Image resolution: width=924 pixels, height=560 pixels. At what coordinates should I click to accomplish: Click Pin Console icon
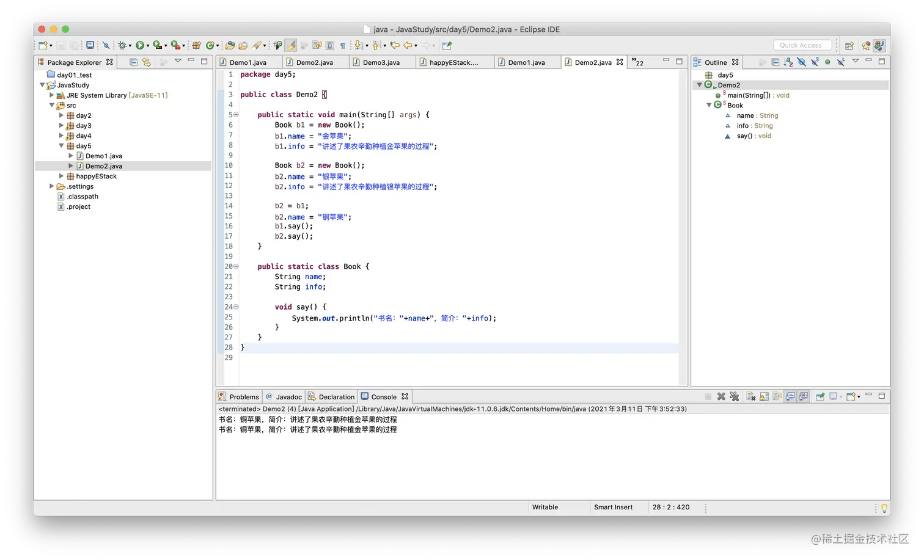tap(820, 396)
